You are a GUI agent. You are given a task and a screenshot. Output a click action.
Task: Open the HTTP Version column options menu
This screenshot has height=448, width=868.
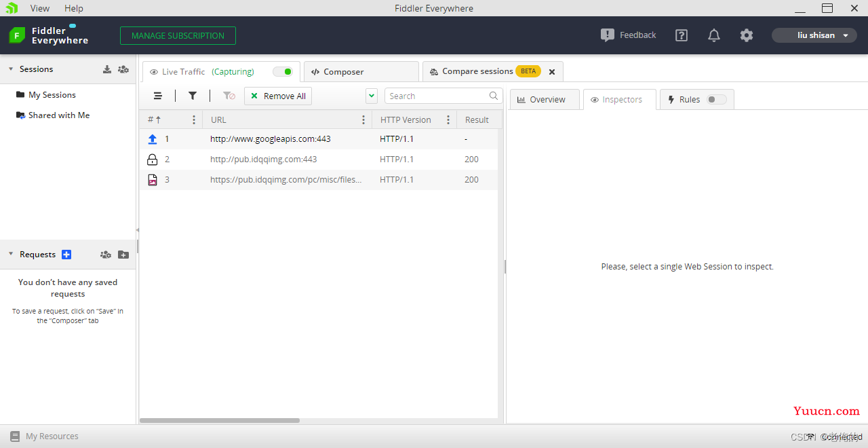click(x=448, y=120)
